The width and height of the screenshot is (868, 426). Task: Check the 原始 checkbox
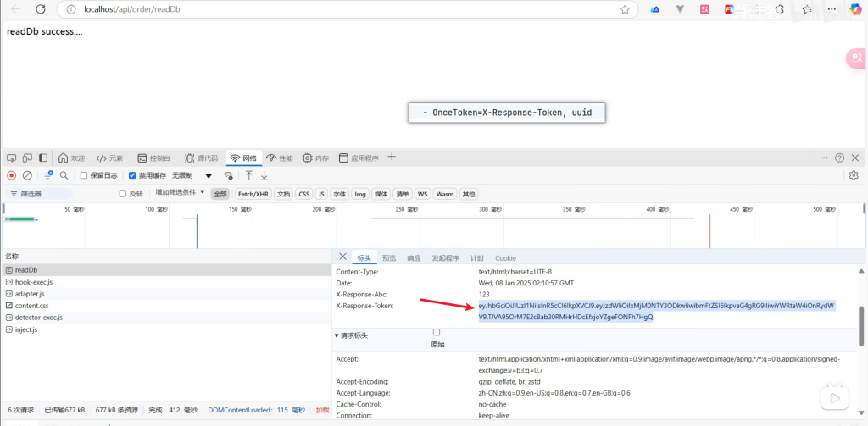tap(437, 332)
